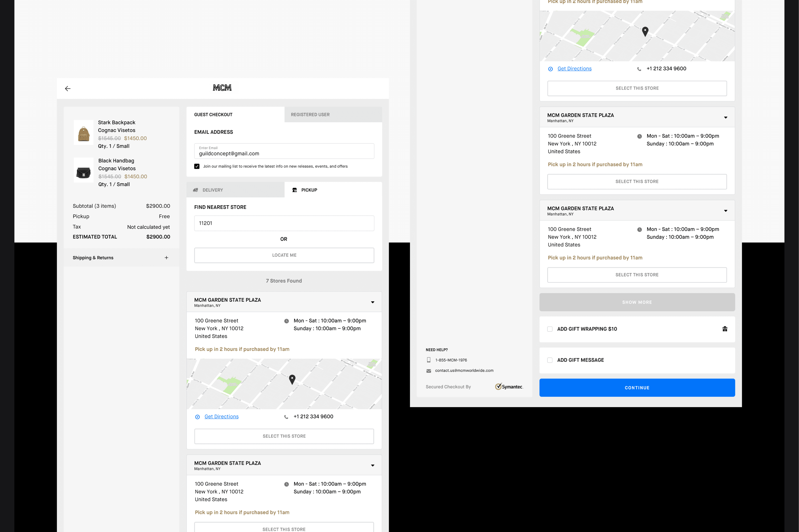Screen dimensions: 799x532
Task: Switch to the Registered User tab
Action: [x=333, y=115]
